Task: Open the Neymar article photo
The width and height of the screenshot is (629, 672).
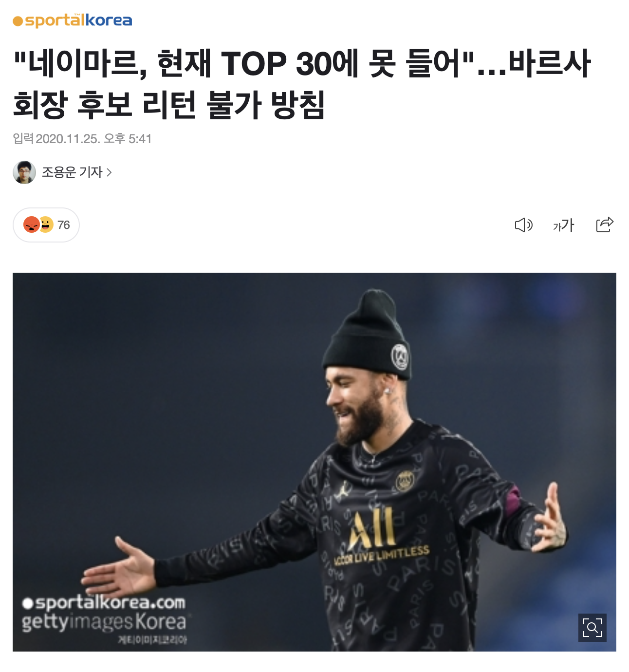Action: coord(314,462)
